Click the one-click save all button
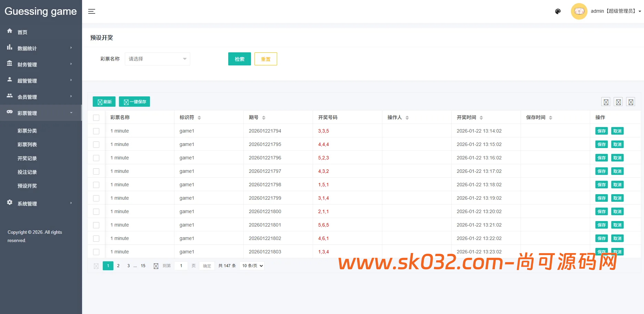 point(134,102)
